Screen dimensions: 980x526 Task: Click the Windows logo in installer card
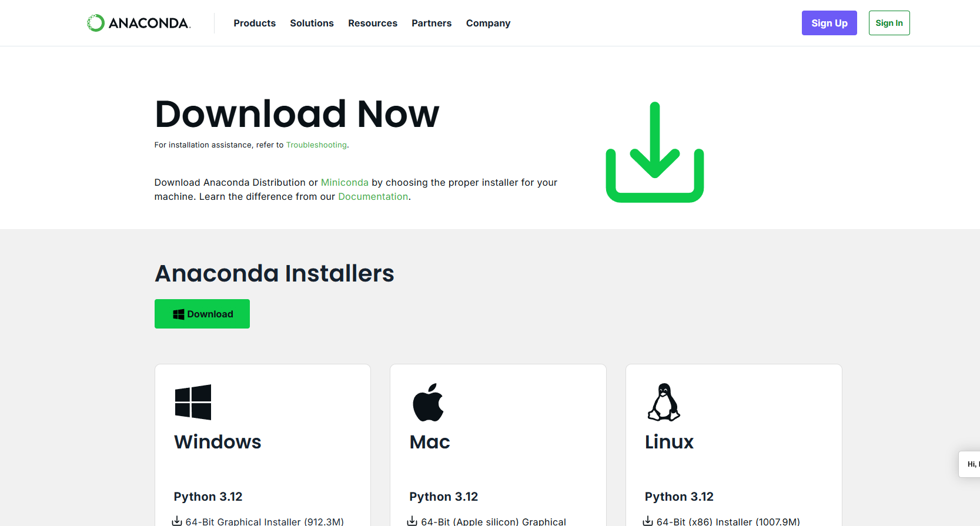tap(193, 403)
